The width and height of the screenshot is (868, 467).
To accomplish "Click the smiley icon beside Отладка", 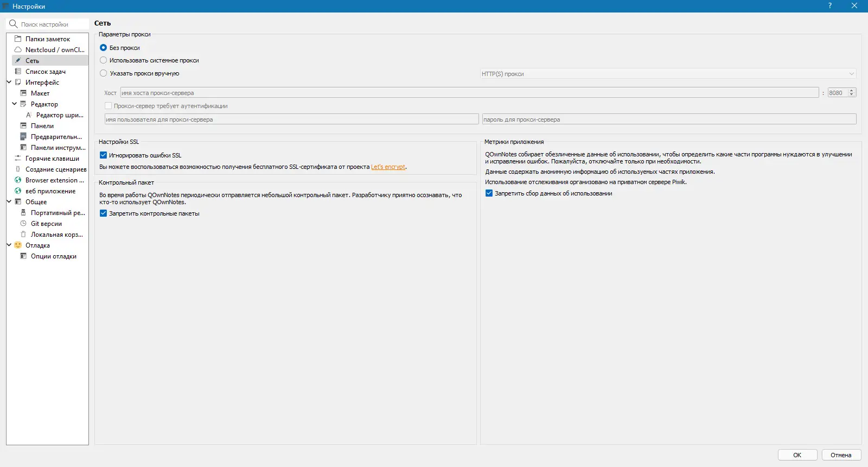I will tap(18, 245).
